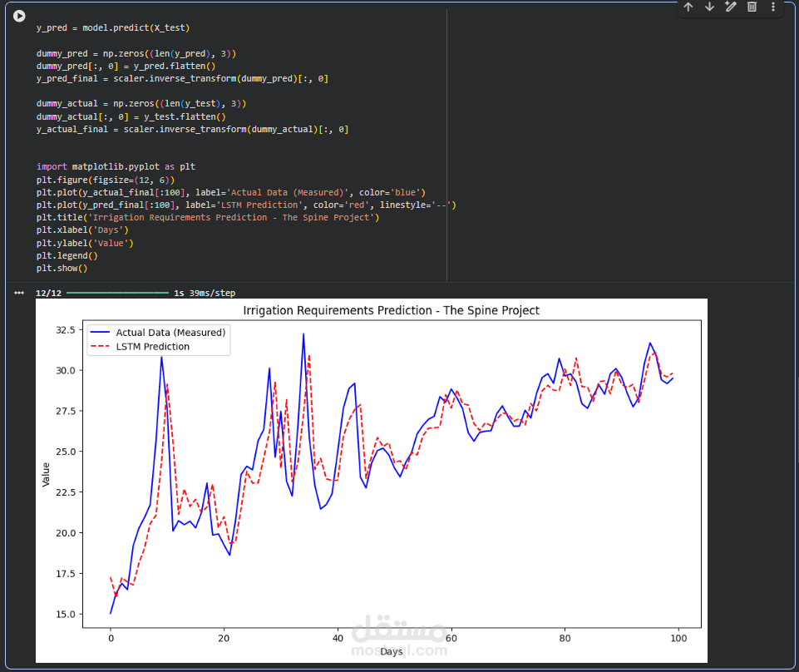Click the 'Days' x-axis label

point(392,651)
